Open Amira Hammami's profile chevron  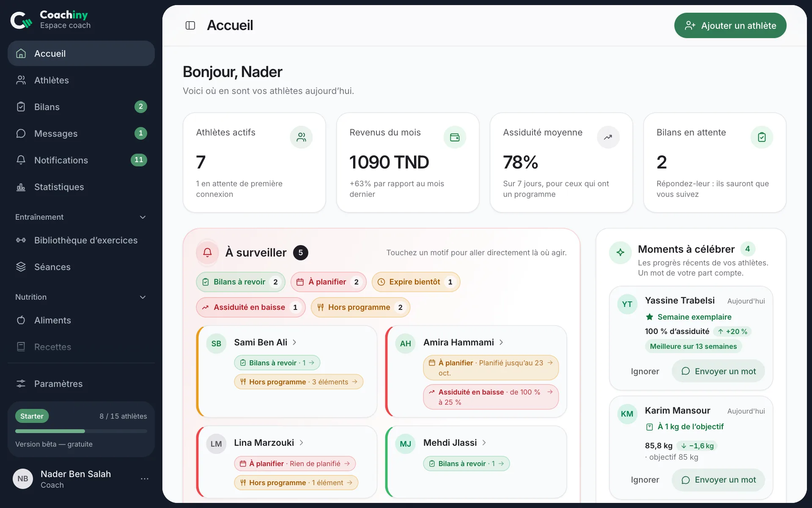pyautogui.click(x=501, y=342)
